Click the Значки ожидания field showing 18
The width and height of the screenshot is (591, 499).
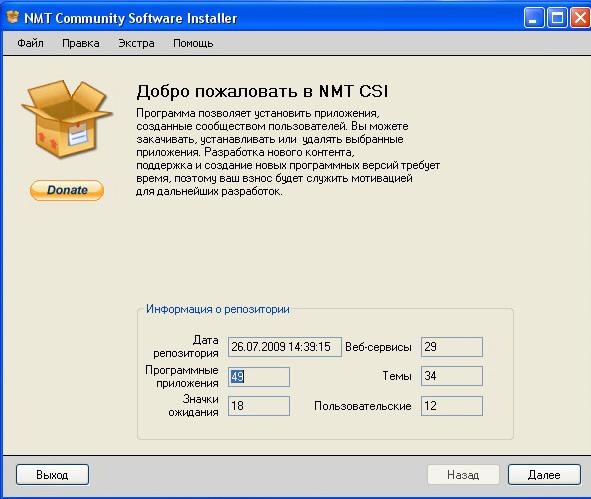pos(259,406)
